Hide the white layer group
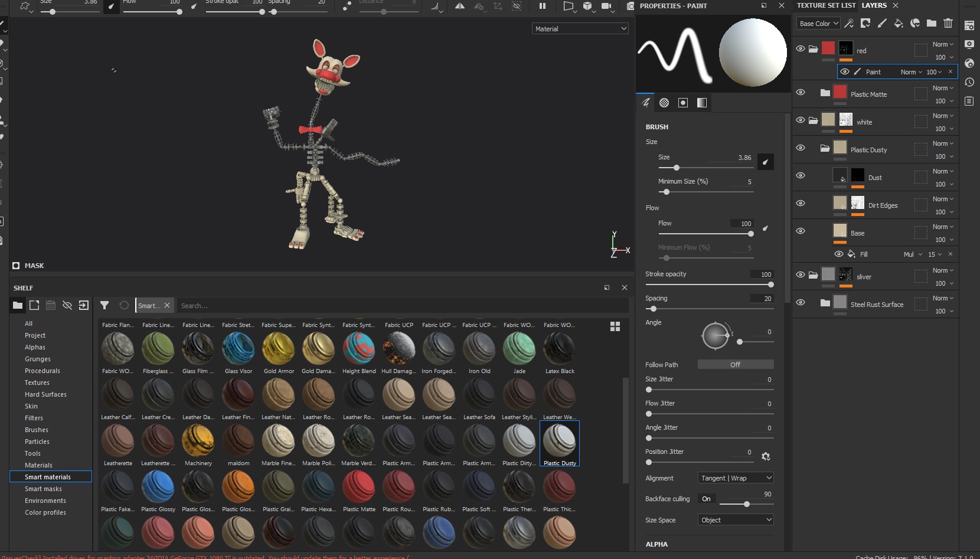 (x=801, y=120)
